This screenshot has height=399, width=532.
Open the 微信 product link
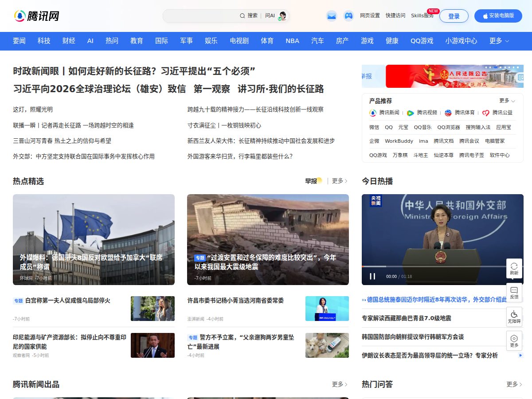[x=374, y=127]
